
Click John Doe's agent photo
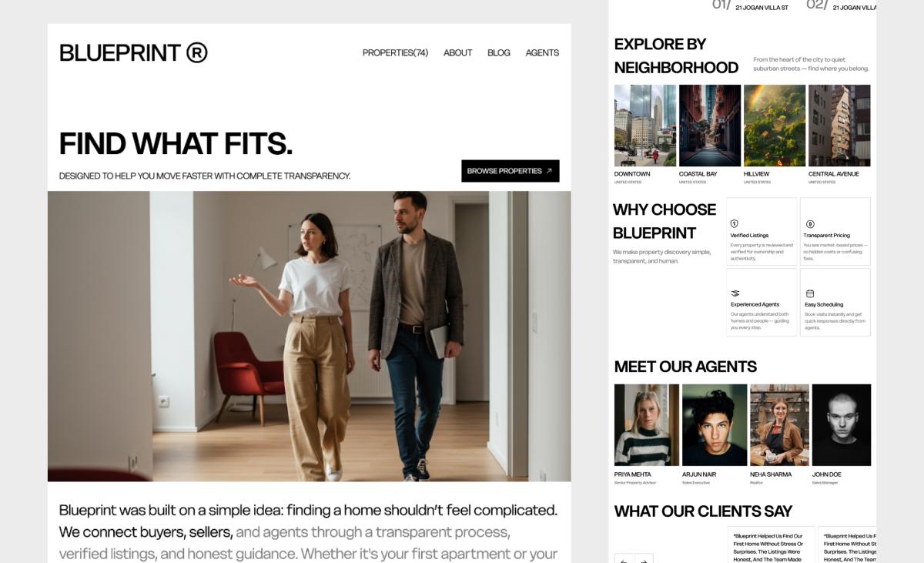click(842, 425)
